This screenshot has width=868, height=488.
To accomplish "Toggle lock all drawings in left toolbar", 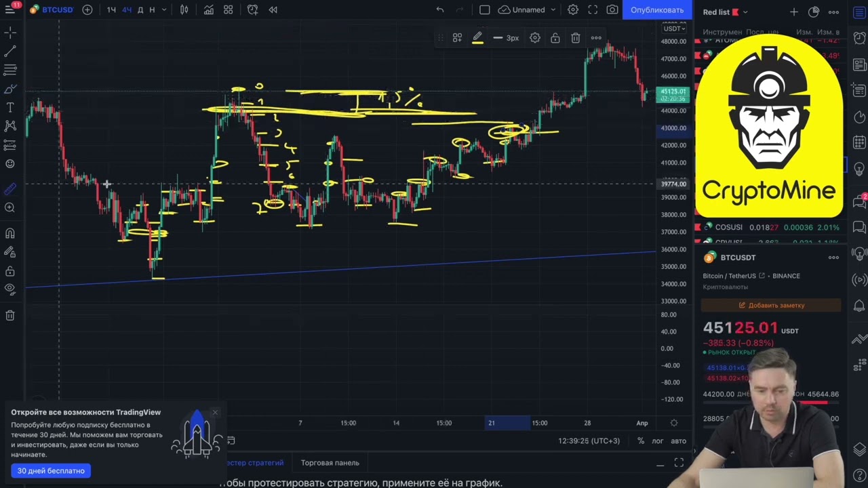I will [x=10, y=271].
